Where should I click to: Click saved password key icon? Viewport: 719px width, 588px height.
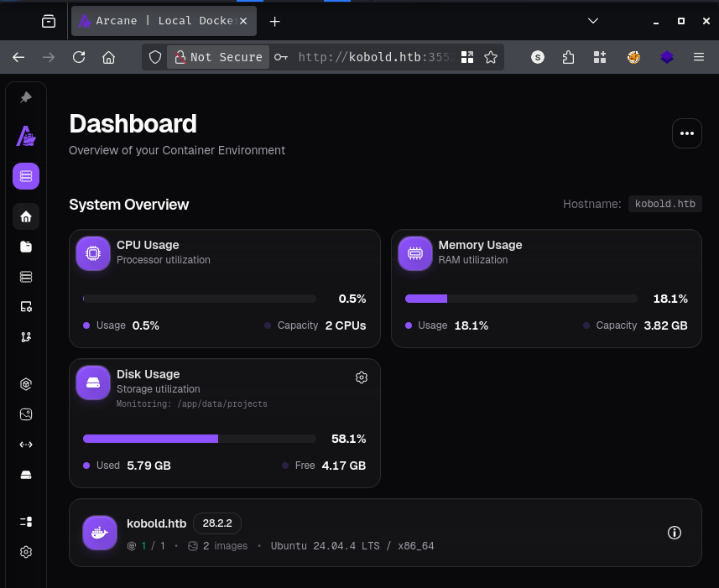click(280, 57)
